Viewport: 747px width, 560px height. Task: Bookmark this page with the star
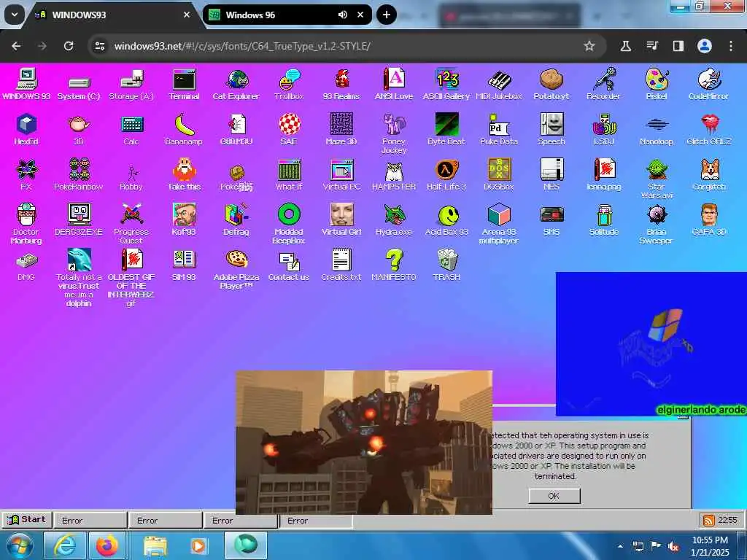pyautogui.click(x=589, y=46)
